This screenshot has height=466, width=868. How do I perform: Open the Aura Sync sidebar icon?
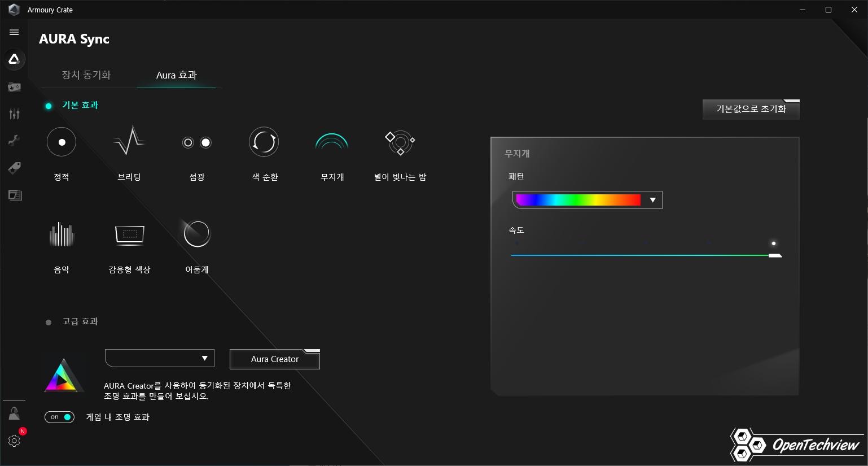(x=14, y=59)
